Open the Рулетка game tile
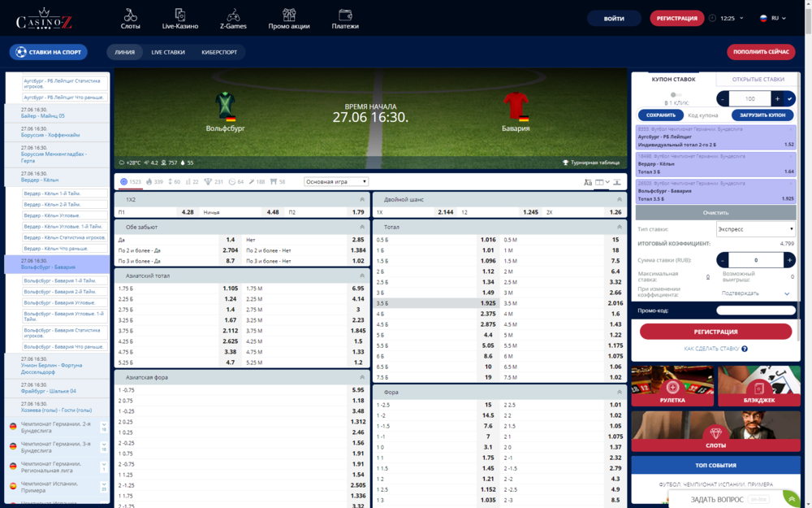The image size is (812, 508). [x=672, y=385]
